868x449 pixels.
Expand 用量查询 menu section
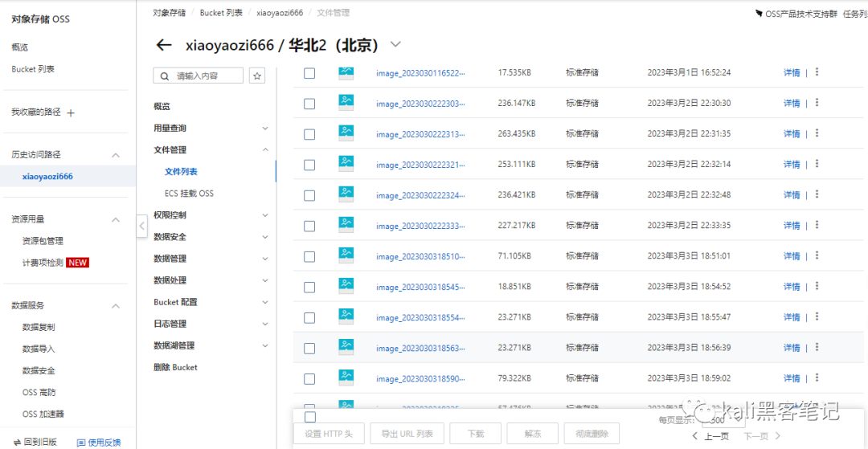tap(265, 129)
